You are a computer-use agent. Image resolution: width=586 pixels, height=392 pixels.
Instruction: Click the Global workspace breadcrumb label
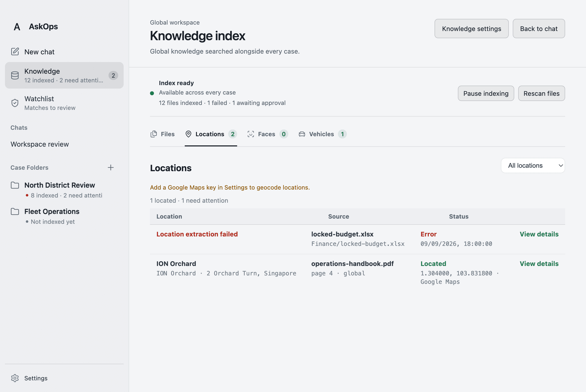[175, 23]
